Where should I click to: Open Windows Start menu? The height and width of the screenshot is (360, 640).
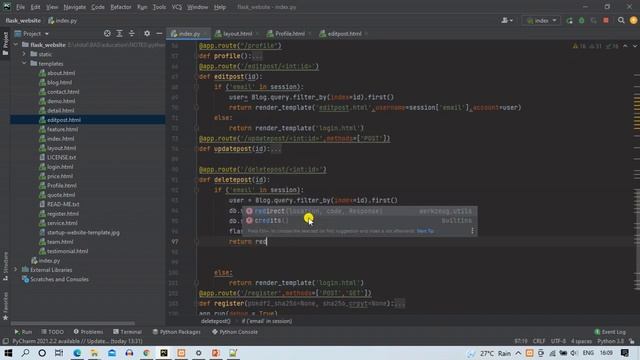click(8, 353)
